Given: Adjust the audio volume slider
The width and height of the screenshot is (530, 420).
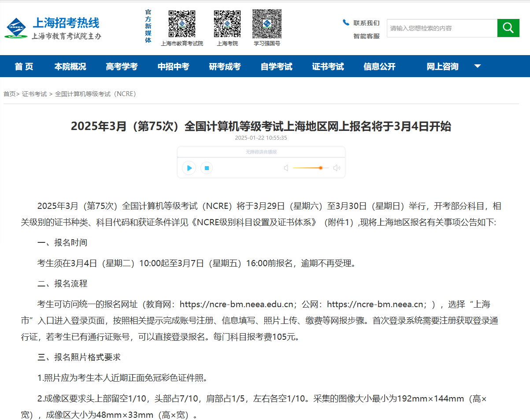Looking at the screenshot, I should [x=311, y=168].
